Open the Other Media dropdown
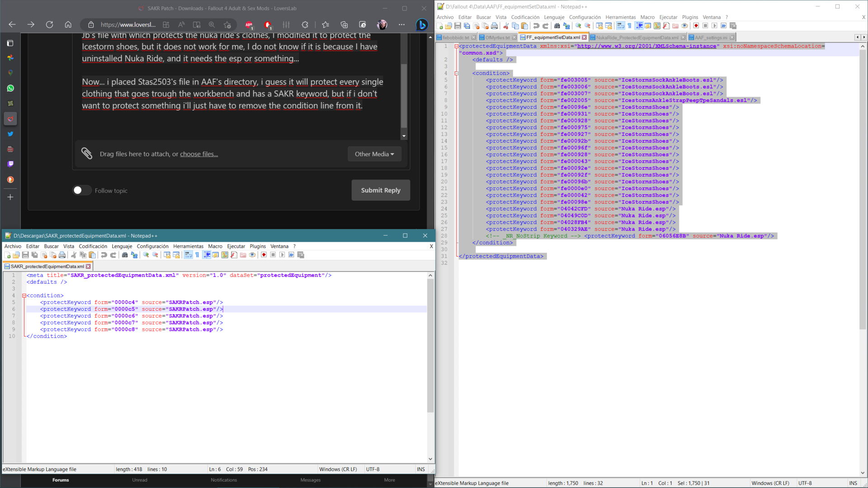The height and width of the screenshot is (488, 868). 374,154
